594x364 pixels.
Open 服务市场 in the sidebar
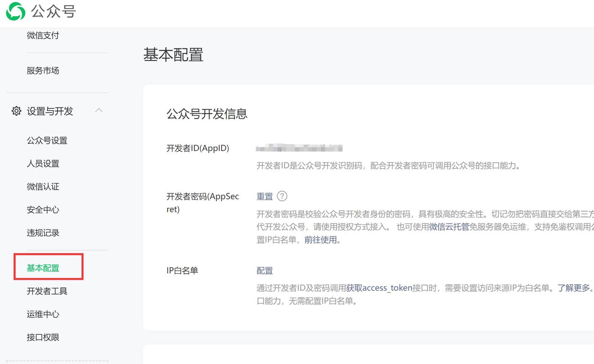43,71
